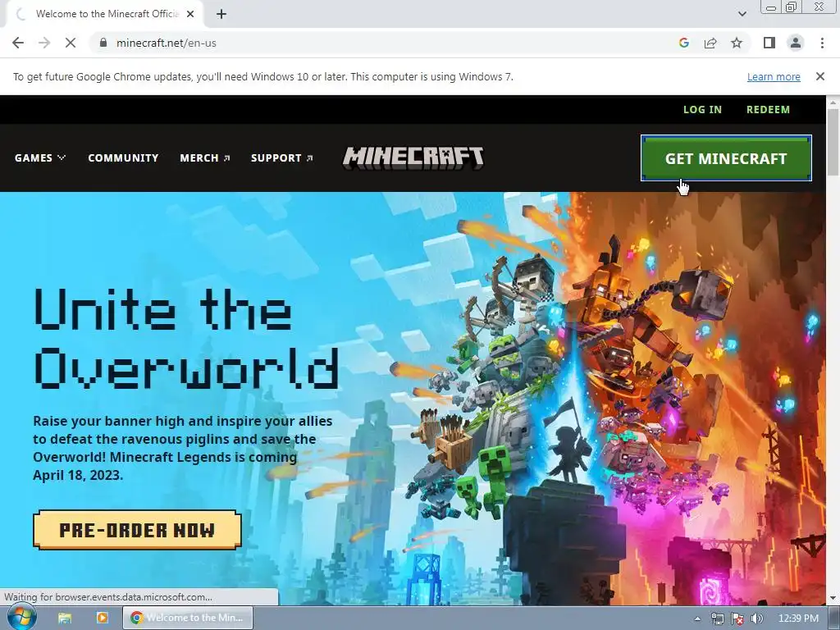Click the page vertical scrollbar thumb
840x630 pixels.
[833, 142]
